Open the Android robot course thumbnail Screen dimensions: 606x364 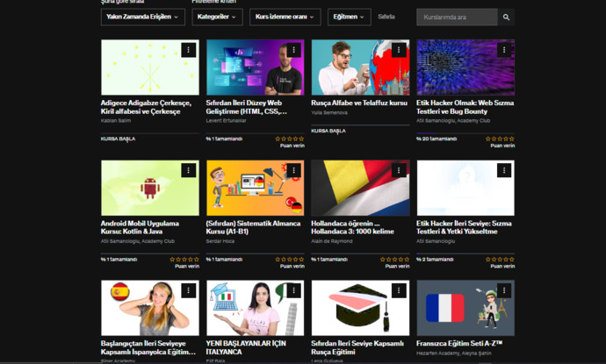(150, 188)
